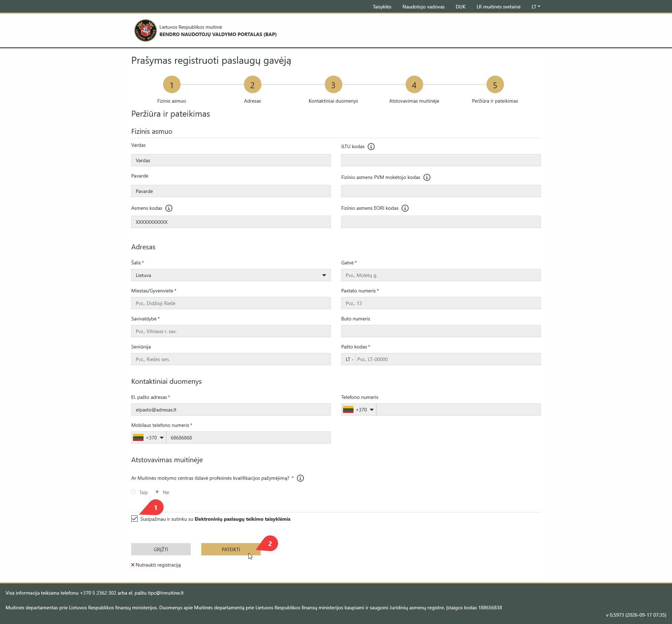The height and width of the screenshot is (624, 672).
Task: Go to step 1 Fizinis asmuo circle
Action: [x=171, y=85]
